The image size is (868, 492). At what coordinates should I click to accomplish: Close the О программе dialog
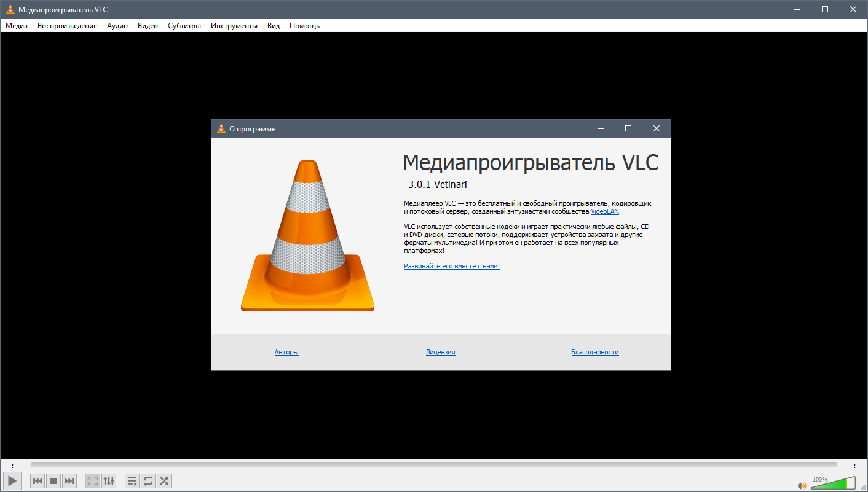[657, 128]
